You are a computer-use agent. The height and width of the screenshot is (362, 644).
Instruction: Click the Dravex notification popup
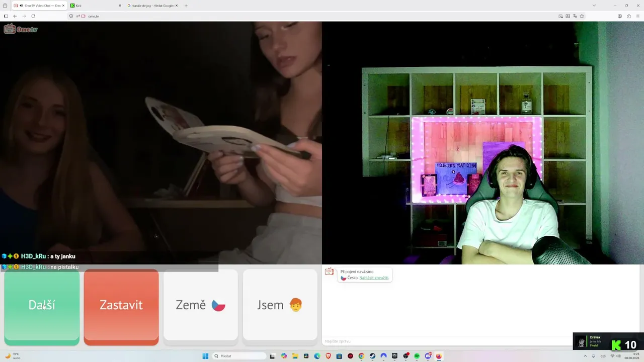point(608,341)
